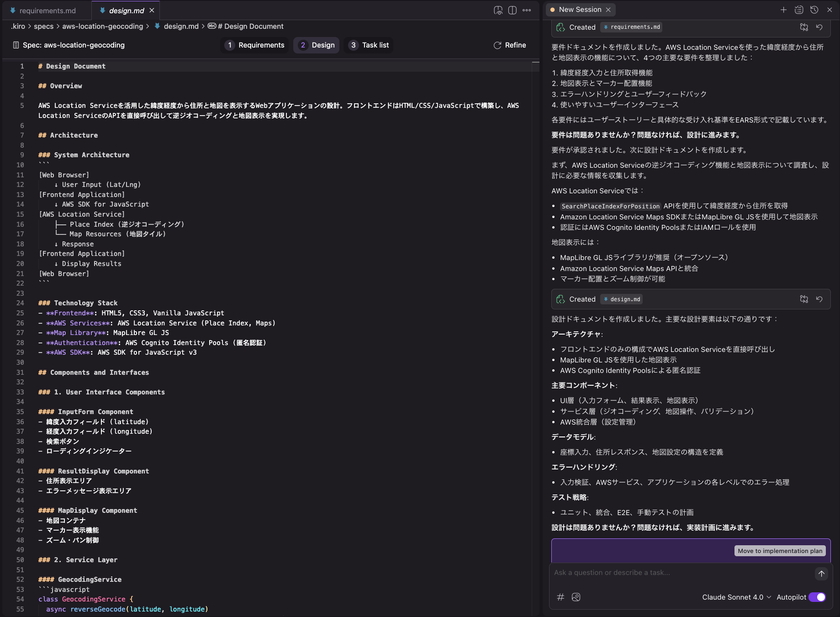Click '#### MapDisplay Component' heading
Screen dimensions: 840x617
(88, 511)
